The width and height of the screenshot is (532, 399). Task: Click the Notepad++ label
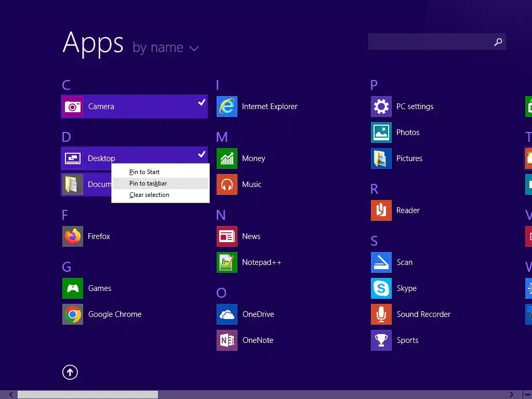[262, 262]
